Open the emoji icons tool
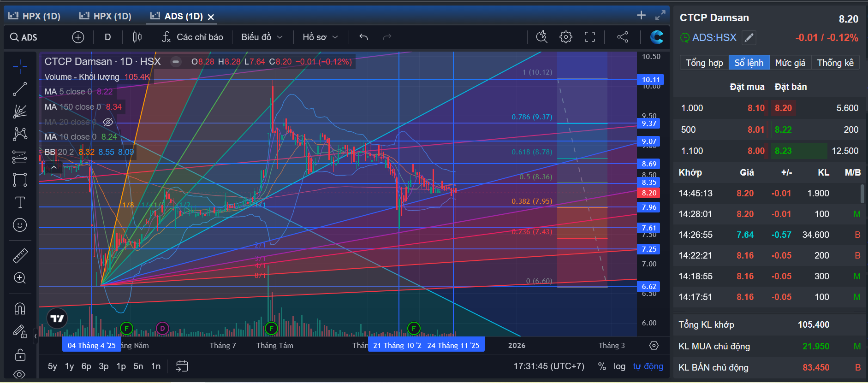Viewport: 868px width, 383px height. (20, 225)
